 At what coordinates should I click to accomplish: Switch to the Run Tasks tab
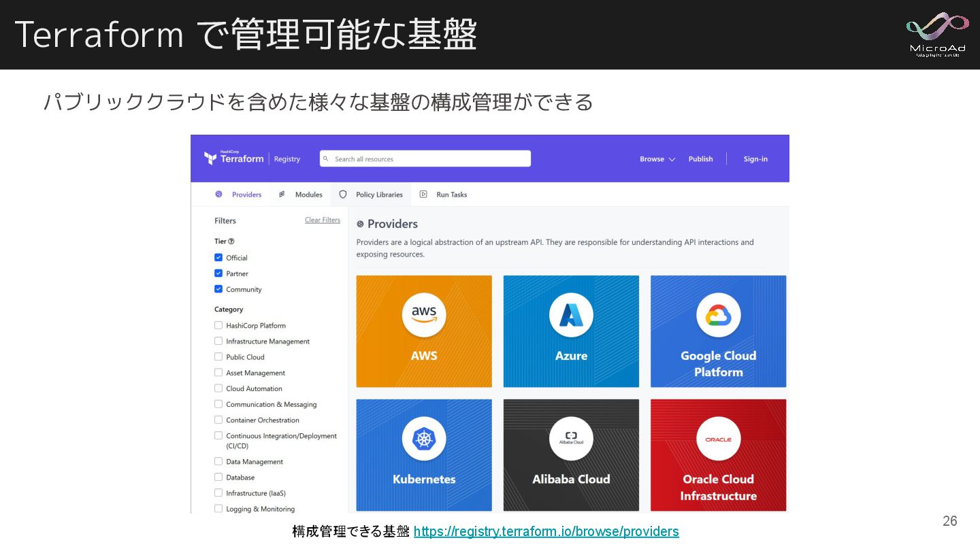point(443,195)
